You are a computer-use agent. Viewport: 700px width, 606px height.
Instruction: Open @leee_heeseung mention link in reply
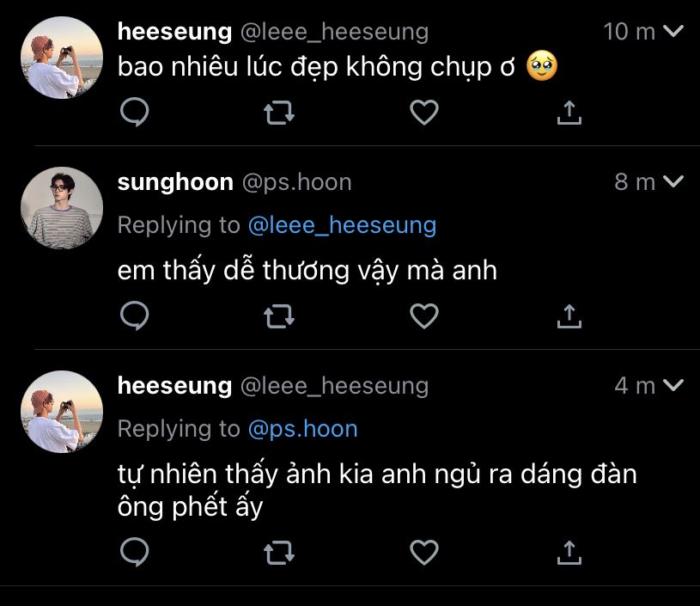tap(342, 225)
